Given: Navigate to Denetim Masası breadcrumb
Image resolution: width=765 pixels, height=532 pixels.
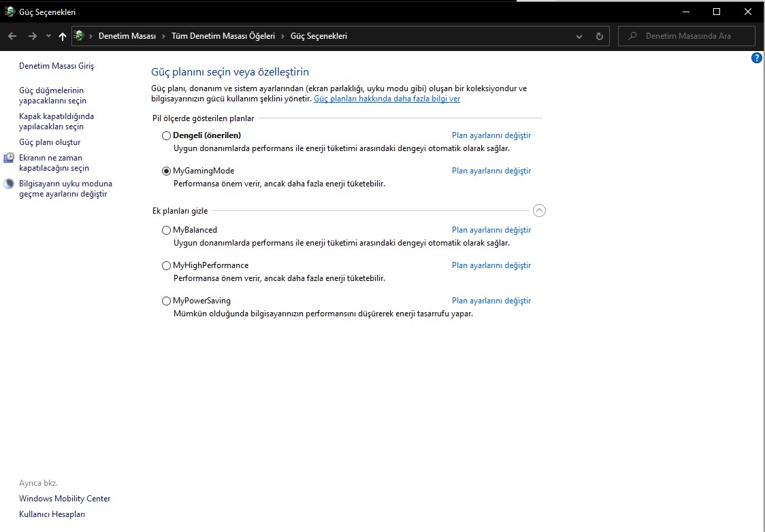Looking at the screenshot, I should 127,36.
